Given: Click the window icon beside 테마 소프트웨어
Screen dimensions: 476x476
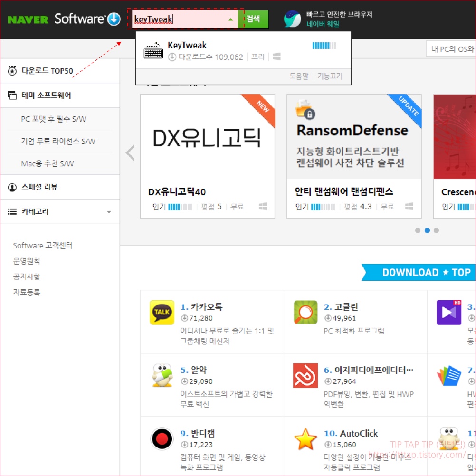Looking at the screenshot, I should pos(12,95).
